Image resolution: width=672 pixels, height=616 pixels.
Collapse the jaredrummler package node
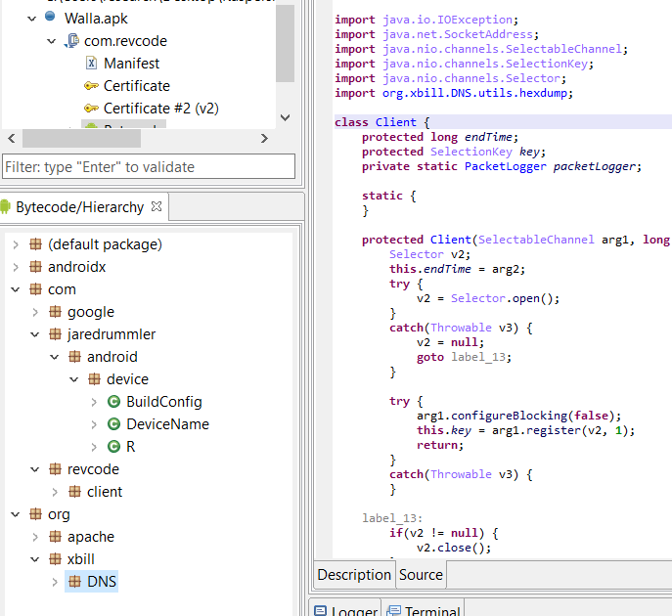[35, 334]
